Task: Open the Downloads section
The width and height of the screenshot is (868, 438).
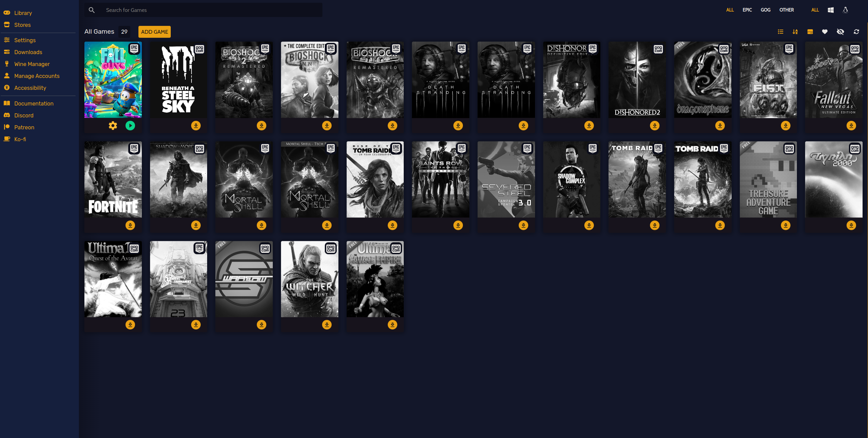Action: (x=28, y=52)
